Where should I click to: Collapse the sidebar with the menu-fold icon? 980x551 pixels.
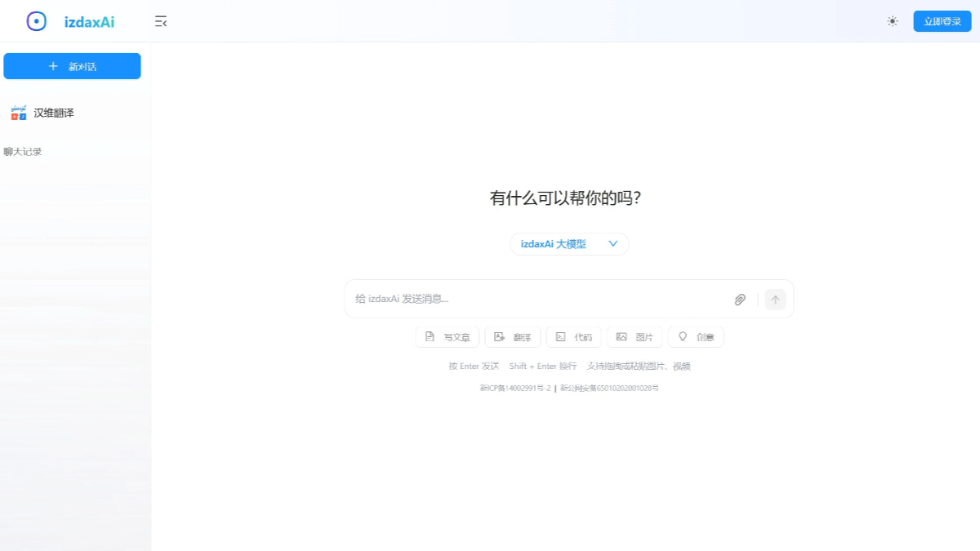[x=161, y=22]
